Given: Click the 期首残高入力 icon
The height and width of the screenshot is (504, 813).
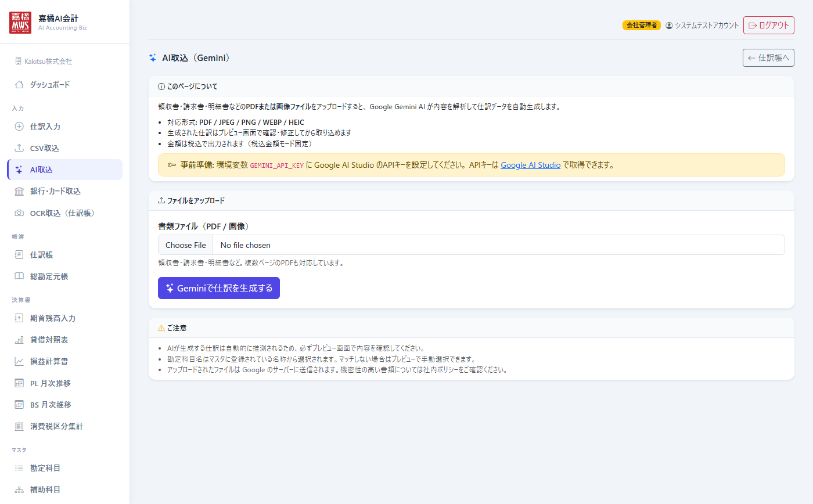Looking at the screenshot, I should click(x=19, y=318).
